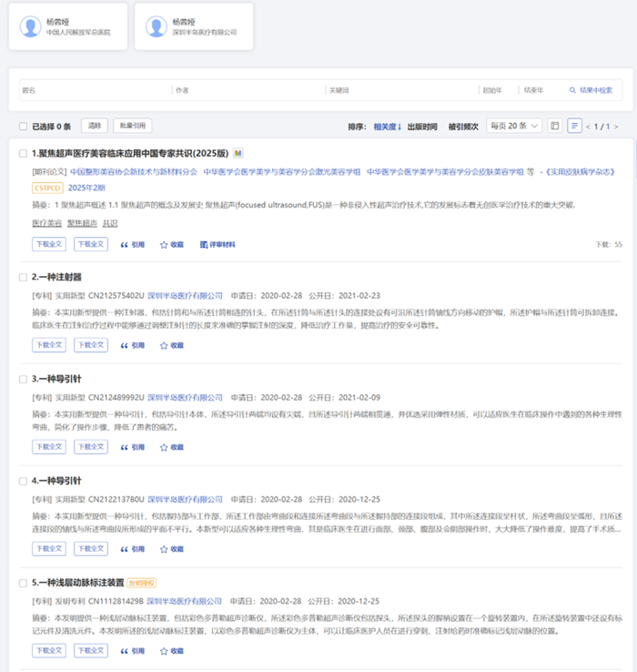Click keyword 聚焦超声

click(82, 223)
